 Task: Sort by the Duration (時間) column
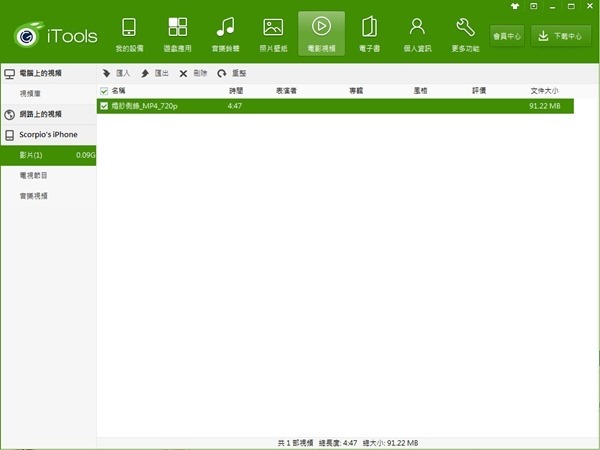pos(236,91)
